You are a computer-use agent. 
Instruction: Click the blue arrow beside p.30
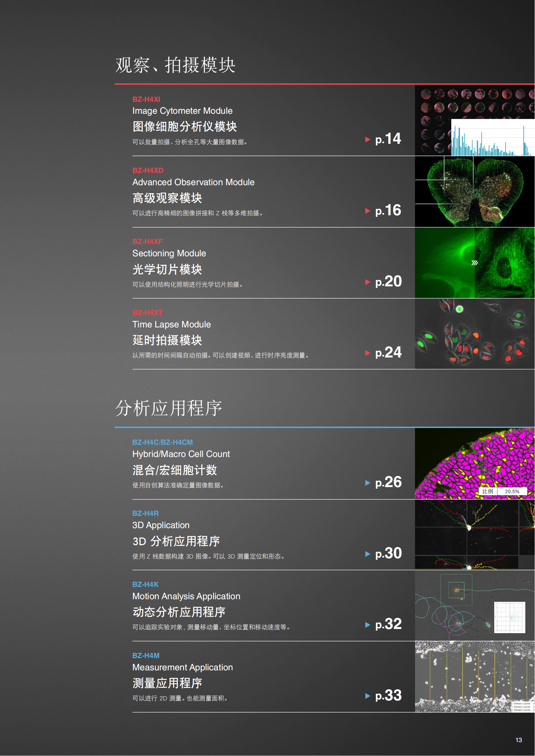(368, 554)
